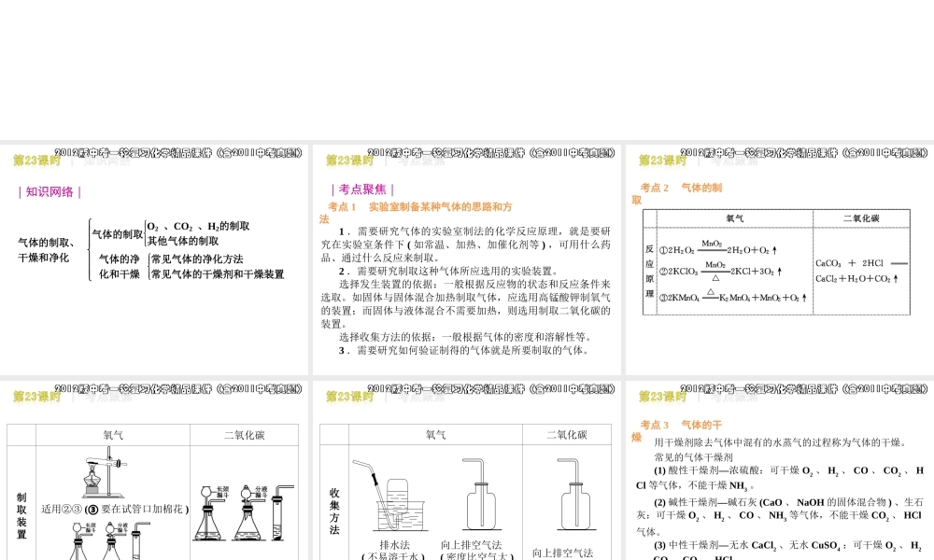
Task: Click the 气体的制取 branch in the knowledge tree
Action: click(119, 235)
